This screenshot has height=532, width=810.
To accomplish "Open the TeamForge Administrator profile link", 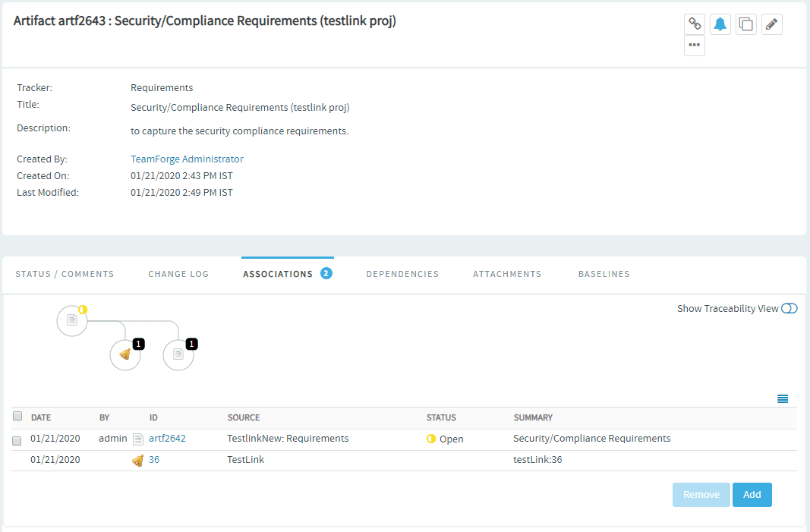I will point(187,159).
